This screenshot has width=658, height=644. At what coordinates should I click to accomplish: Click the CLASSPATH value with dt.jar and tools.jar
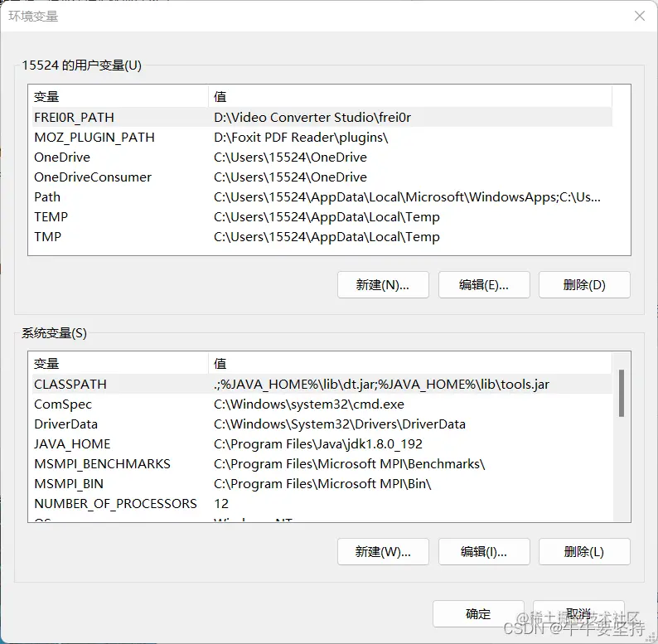[381, 384]
